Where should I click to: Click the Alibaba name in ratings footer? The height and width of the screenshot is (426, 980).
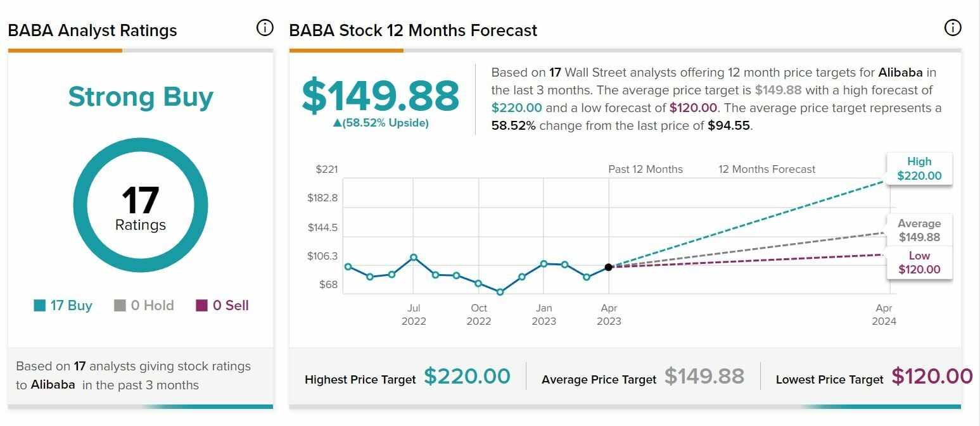53,385
